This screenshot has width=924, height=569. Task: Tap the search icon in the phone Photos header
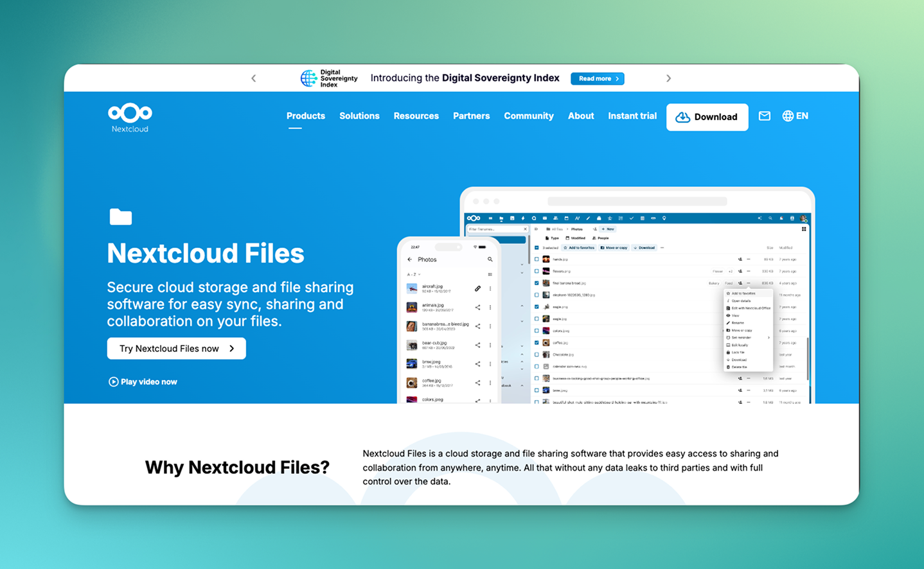490,259
